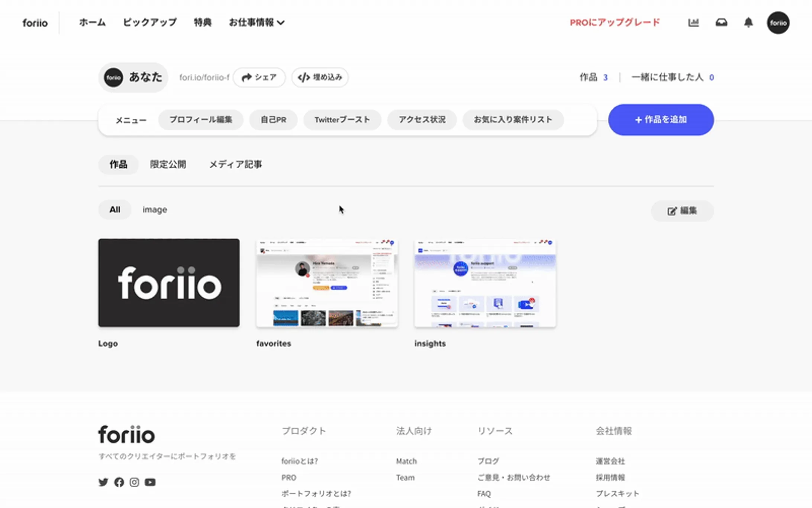Open ピックアップ in the navigation
Viewport: 812px width, 508px height.
[150, 23]
